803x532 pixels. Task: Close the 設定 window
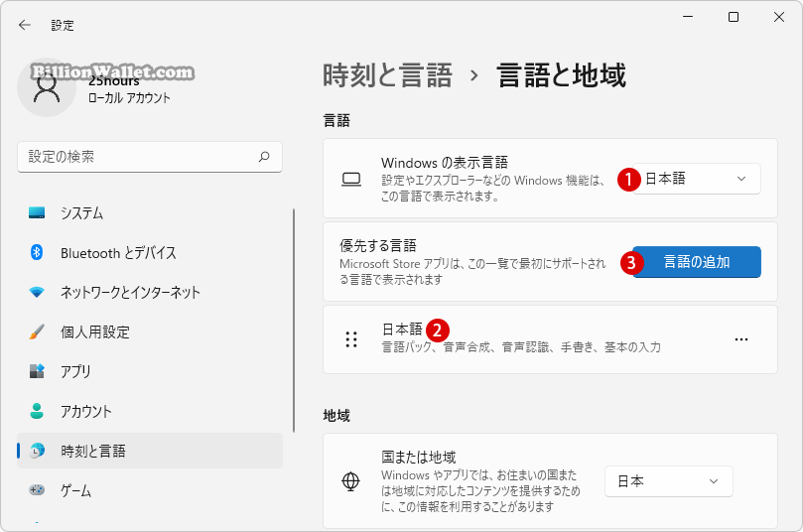point(779,17)
